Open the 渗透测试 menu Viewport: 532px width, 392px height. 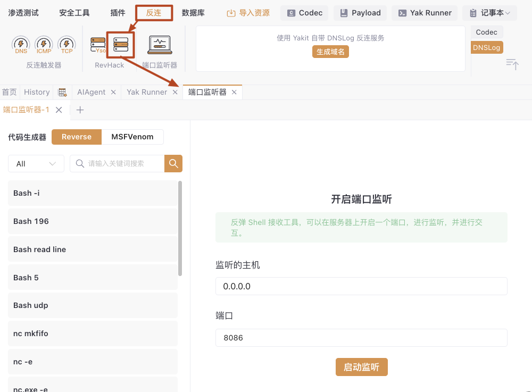point(23,13)
